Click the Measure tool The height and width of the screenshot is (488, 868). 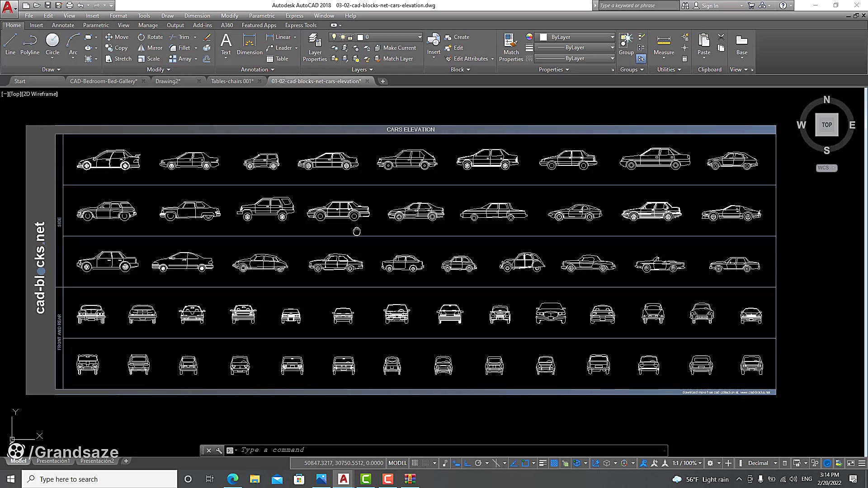(664, 44)
